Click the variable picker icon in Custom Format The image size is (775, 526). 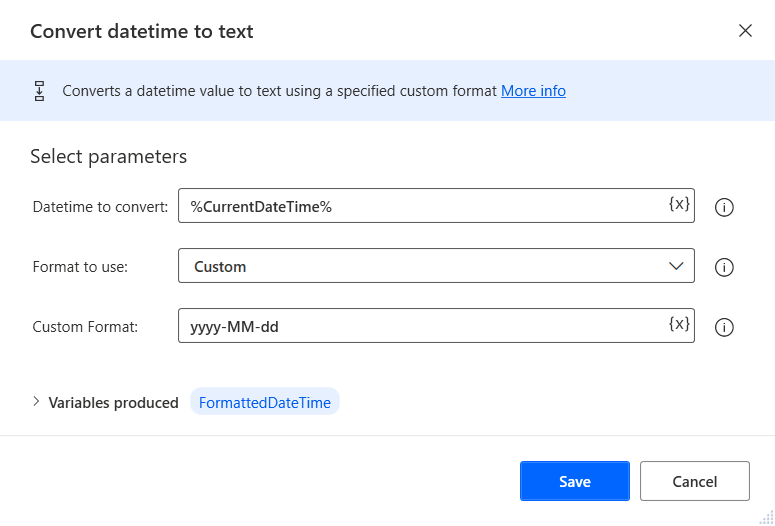click(679, 324)
